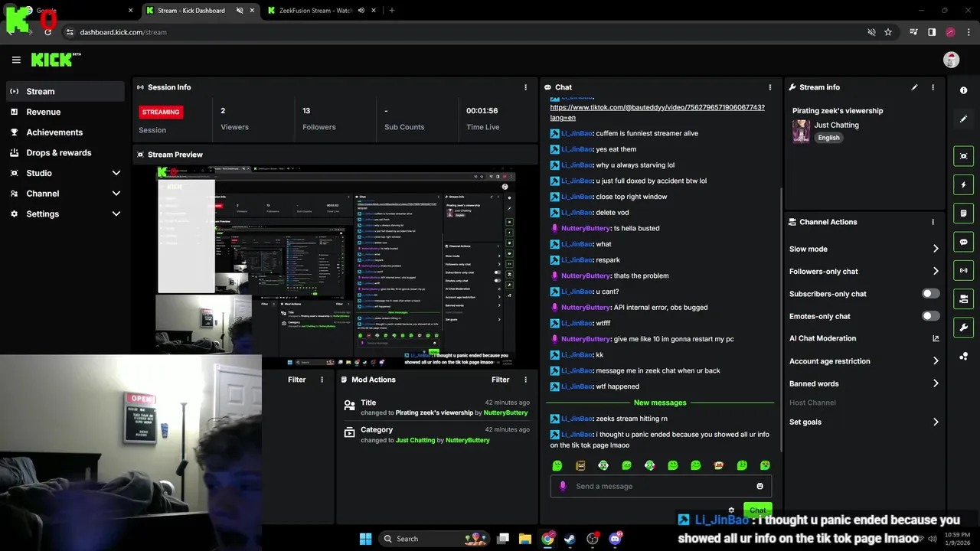Open the info icon in right sidebar
980x551 pixels.
(x=963, y=90)
